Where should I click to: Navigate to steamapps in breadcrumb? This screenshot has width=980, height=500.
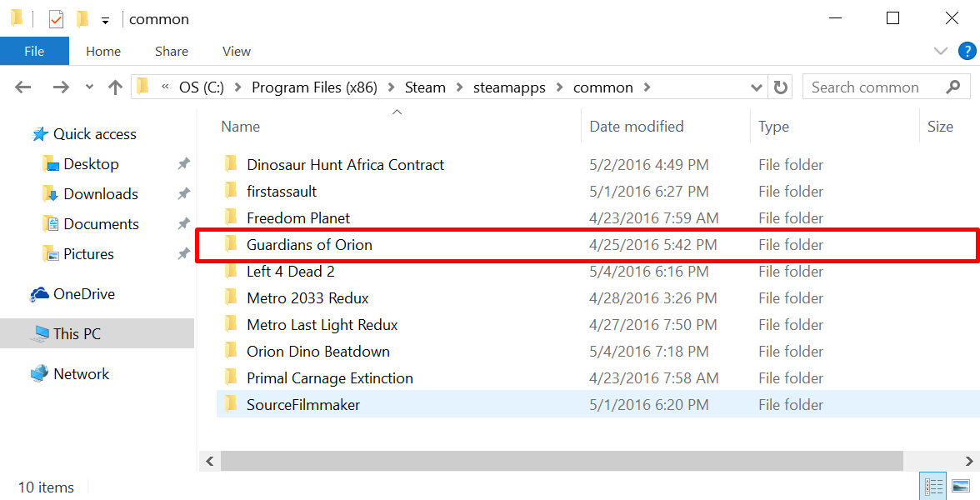(506, 87)
